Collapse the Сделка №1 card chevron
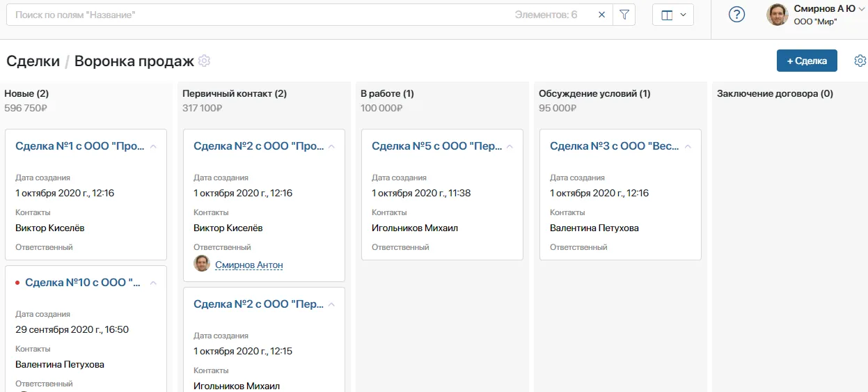Viewport: 868px width, 392px height. coord(153,147)
